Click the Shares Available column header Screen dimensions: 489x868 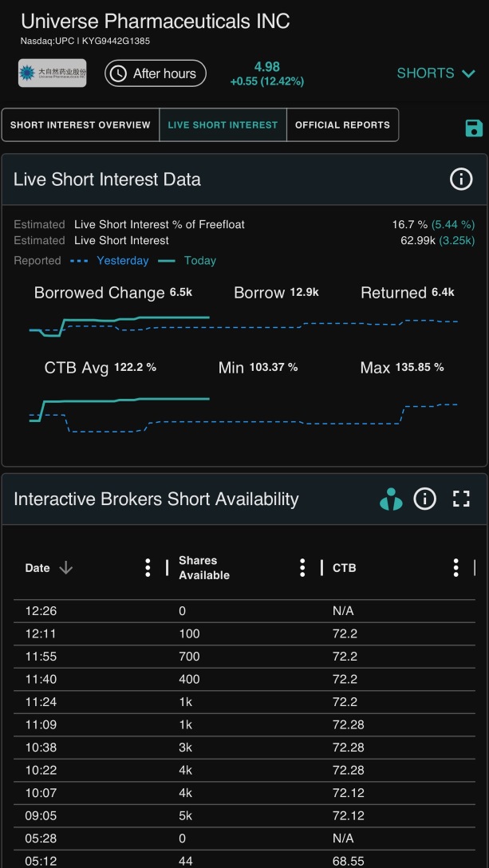pos(203,567)
